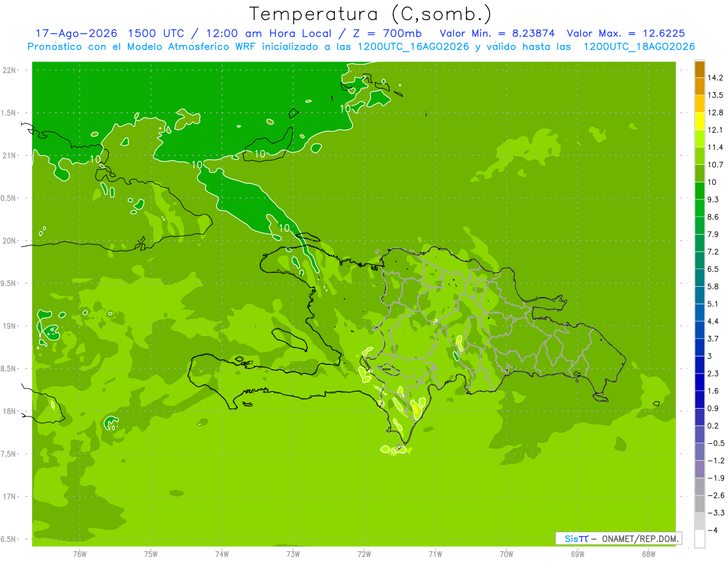Click "Valor Max. = 12.6225" text
Image resolution: width=728 pixels, height=562 pixels.
tap(626, 33)
